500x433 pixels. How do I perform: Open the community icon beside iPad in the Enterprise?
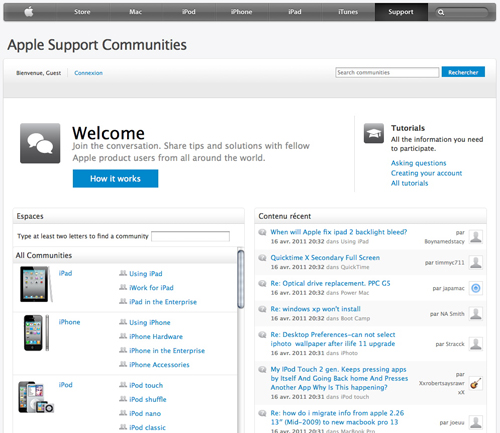point(123,301)
